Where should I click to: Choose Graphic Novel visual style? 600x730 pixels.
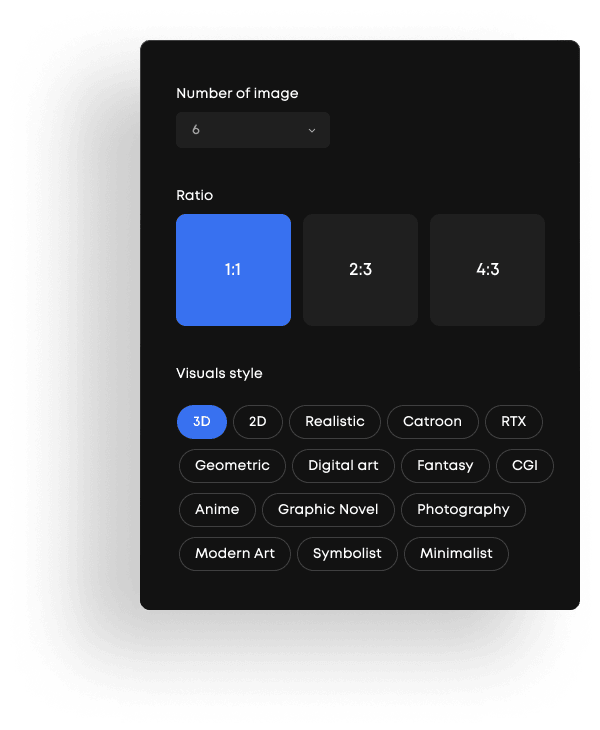pyautogui.click(x=328, y=510)
